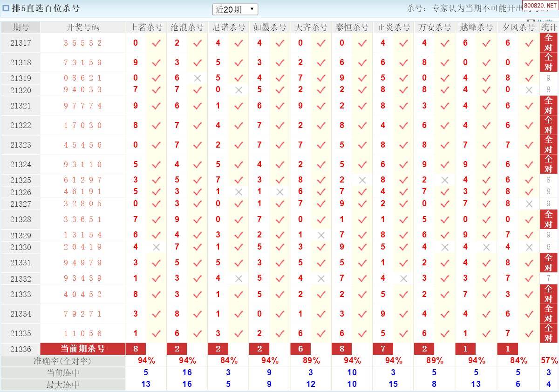The image size is (559, 392).
Task: Click the X mark in 越峰杀号 for period 21330
Action: coord(486,247)
